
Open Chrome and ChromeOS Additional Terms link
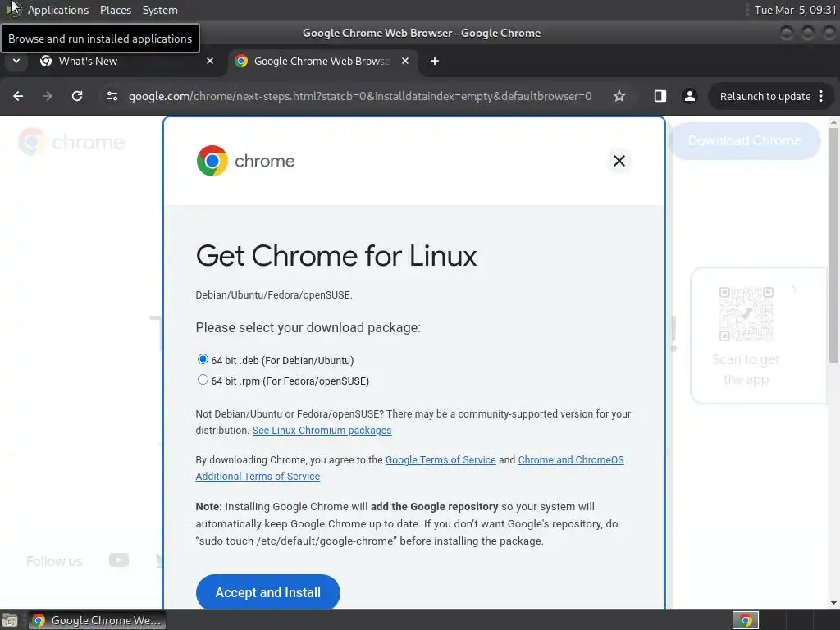pyautogui.click(x=571, y=459)
